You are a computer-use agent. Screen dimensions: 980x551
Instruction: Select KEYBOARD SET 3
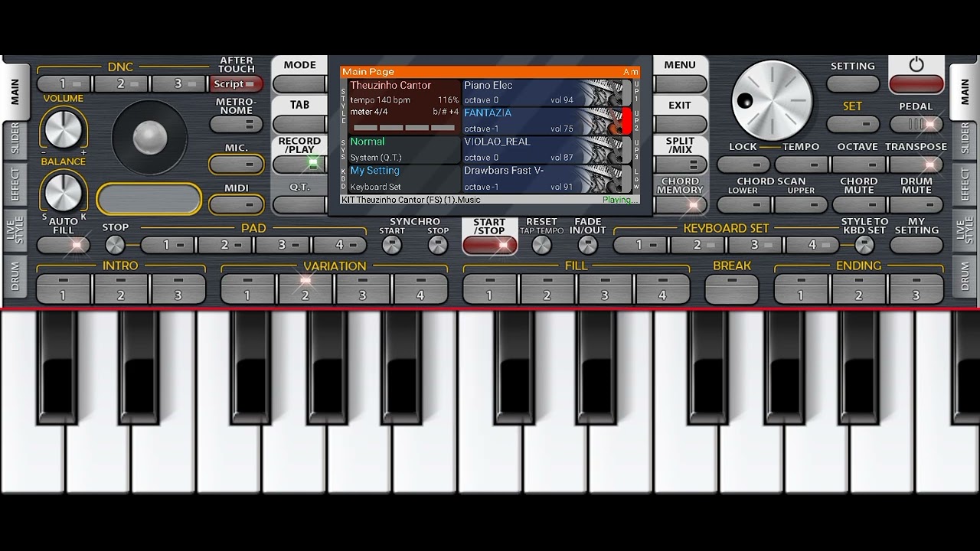click(x=755, y=245)
